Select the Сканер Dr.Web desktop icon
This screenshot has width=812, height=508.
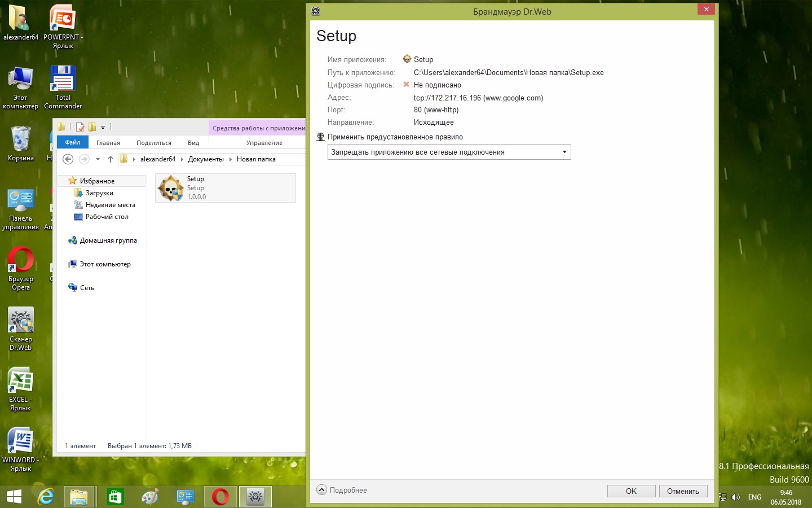[21, 330]
